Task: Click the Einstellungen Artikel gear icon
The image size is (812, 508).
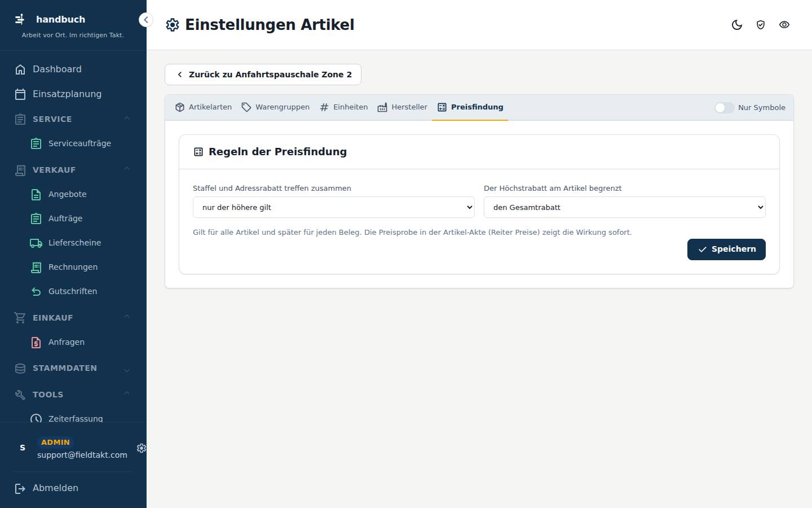Action: [x=173, y=25]
